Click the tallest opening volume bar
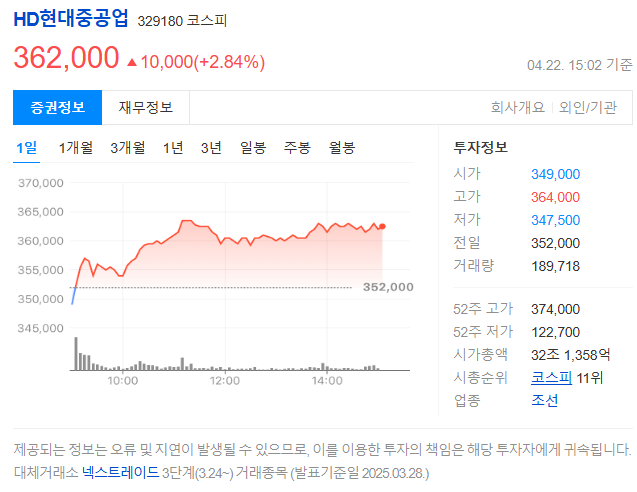This screenshot has width=637, height=492. tap(76, 353)
